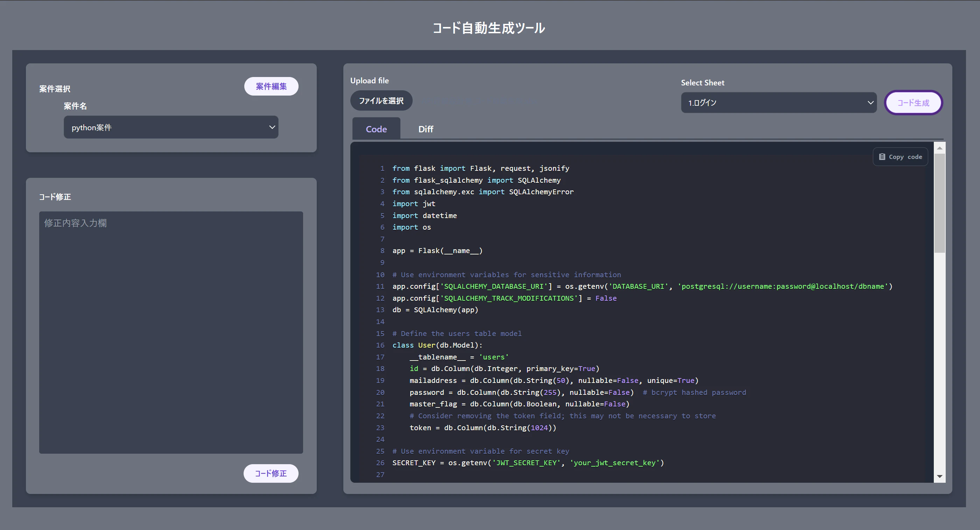This screenshot has height=530, width=980.
Task: Switch to the Diff tab
Action: pyautogui.click(x=425, y=129)
